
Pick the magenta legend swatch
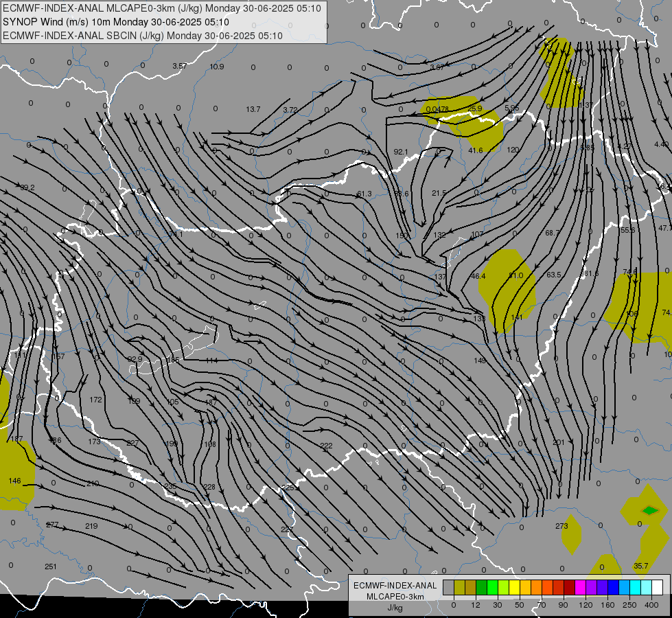tap(580, 587)
